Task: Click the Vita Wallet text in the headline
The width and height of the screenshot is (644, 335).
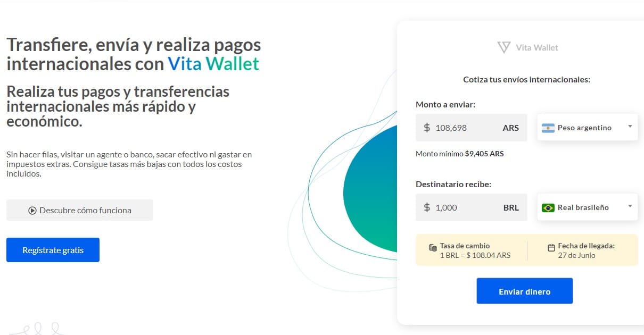Action: [x=213, y=64]
